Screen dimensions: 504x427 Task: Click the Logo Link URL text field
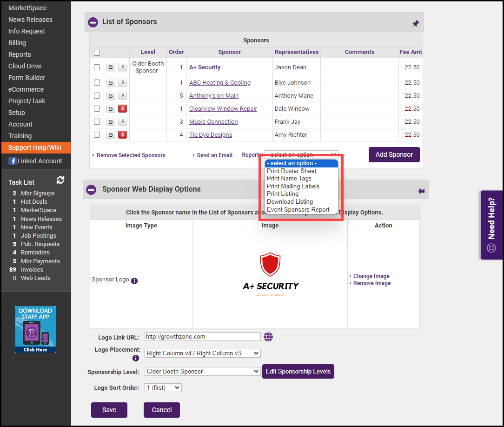(x=202, y=337)
